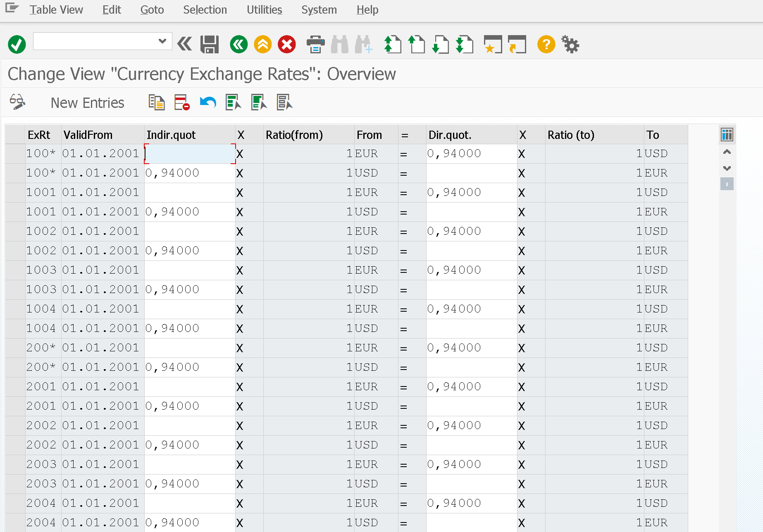Viewport: 763px width, 532px height.
Task: Click the Indir.quot column header
Action: (x=190, y=135)
